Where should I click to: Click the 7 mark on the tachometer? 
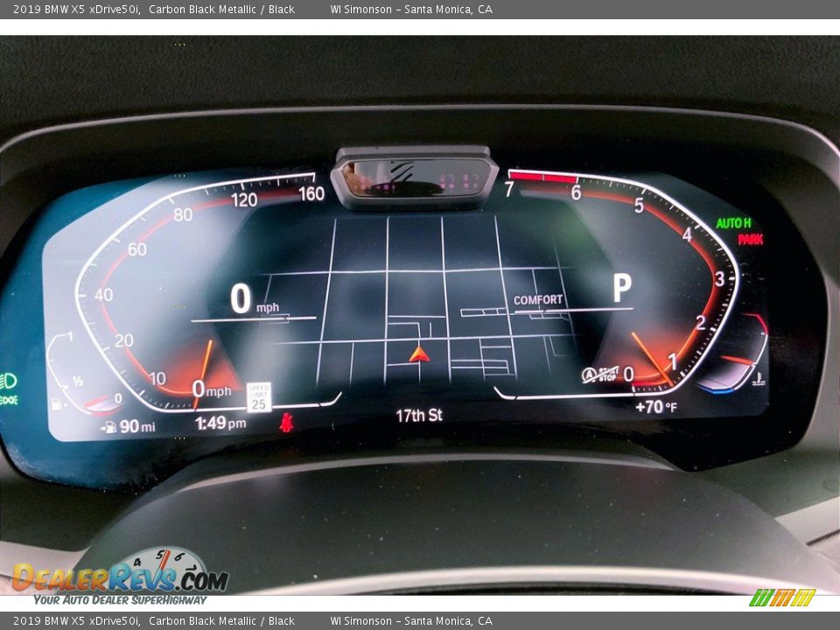(x=509, y=189)
